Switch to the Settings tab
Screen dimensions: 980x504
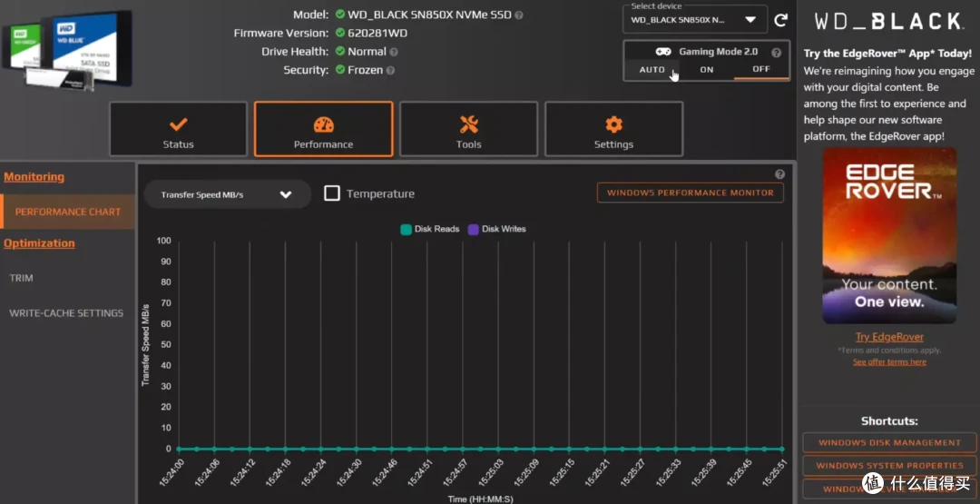[x=613, y=129]
